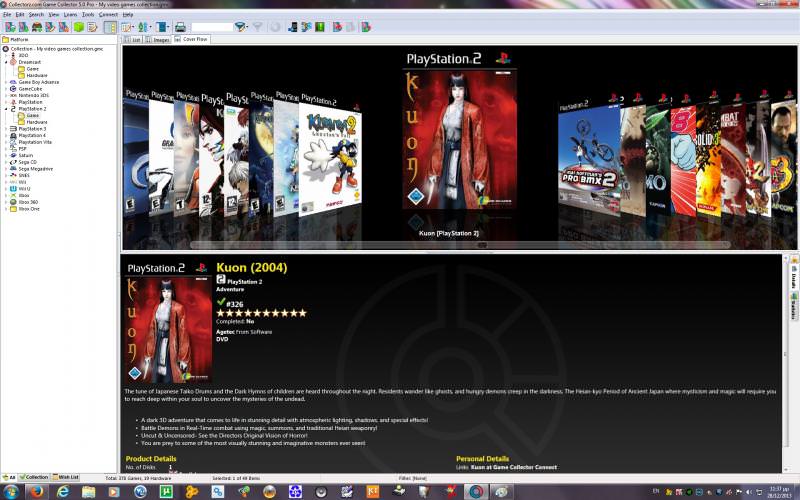The image size is (800, 500).
Task: Click the print icon in the toolbar
Action: (180, 27)
